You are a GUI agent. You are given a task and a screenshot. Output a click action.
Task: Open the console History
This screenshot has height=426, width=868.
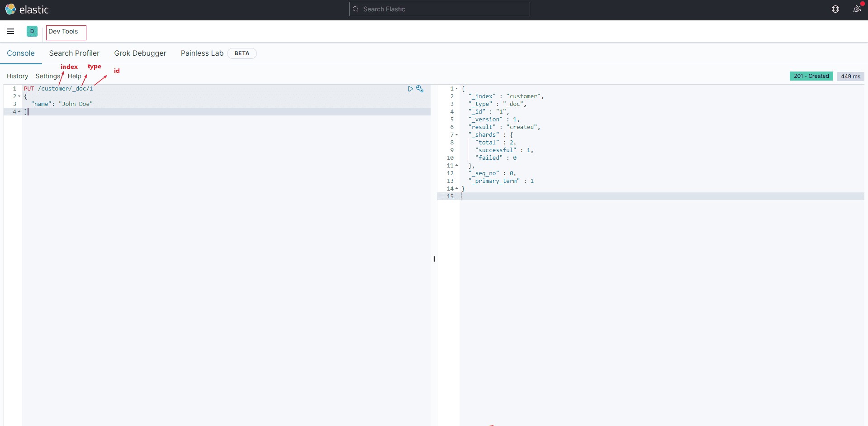[x=17, y=76]
